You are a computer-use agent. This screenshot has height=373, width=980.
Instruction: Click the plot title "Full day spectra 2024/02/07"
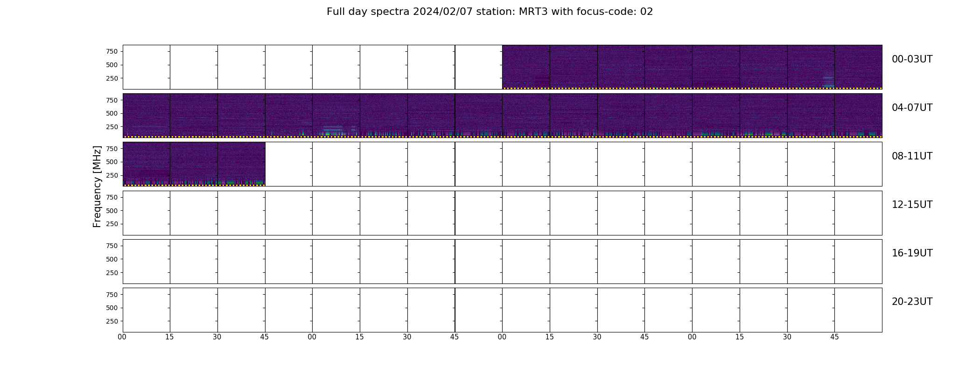399,12
